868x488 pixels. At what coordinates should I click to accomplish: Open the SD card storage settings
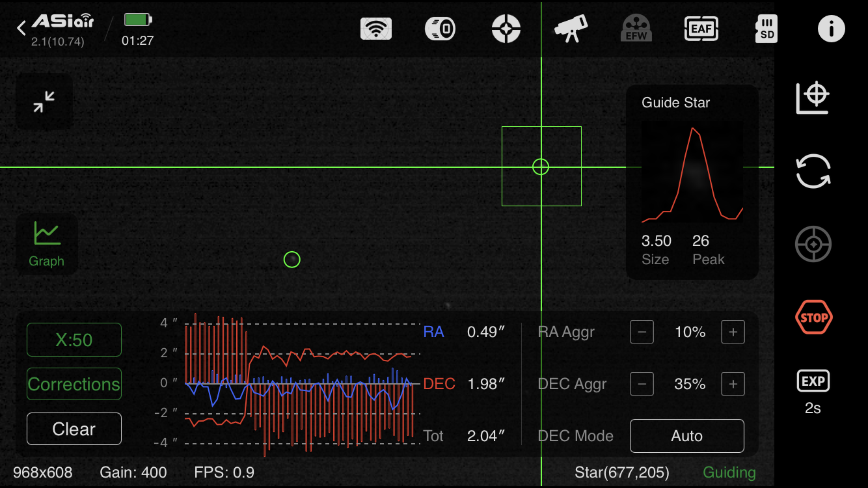point(766,29)
